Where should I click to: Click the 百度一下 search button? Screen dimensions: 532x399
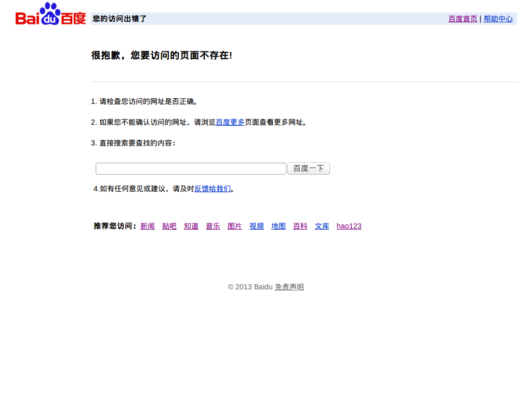coord(308,168)
